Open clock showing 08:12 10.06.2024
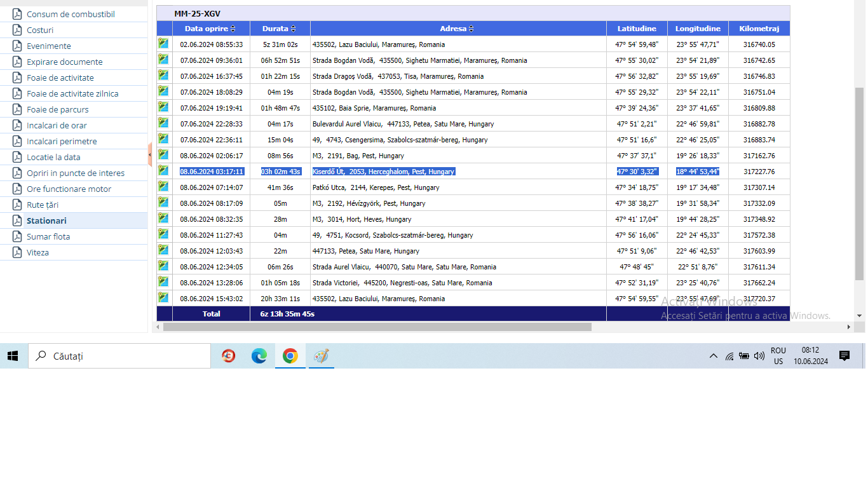 point(810,356)
